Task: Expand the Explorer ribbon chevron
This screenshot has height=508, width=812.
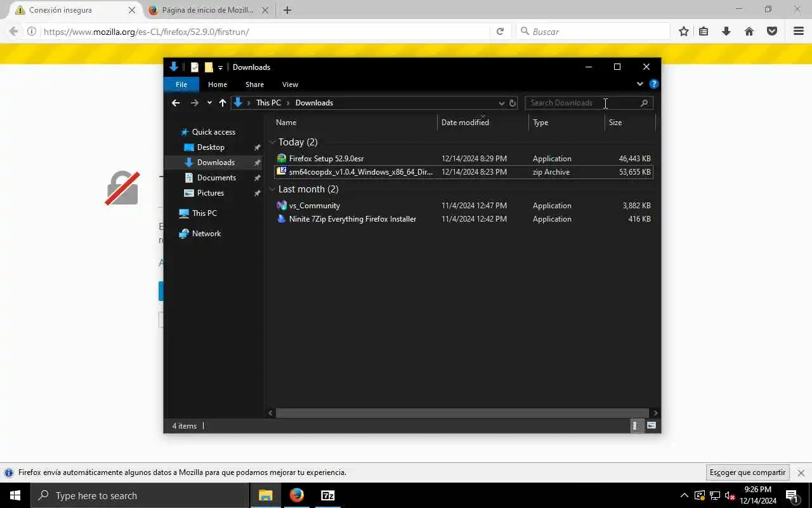Action: point(640,84)
